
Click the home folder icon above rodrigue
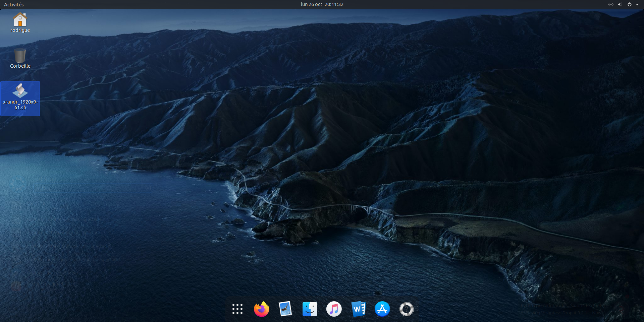pos(20,19)
